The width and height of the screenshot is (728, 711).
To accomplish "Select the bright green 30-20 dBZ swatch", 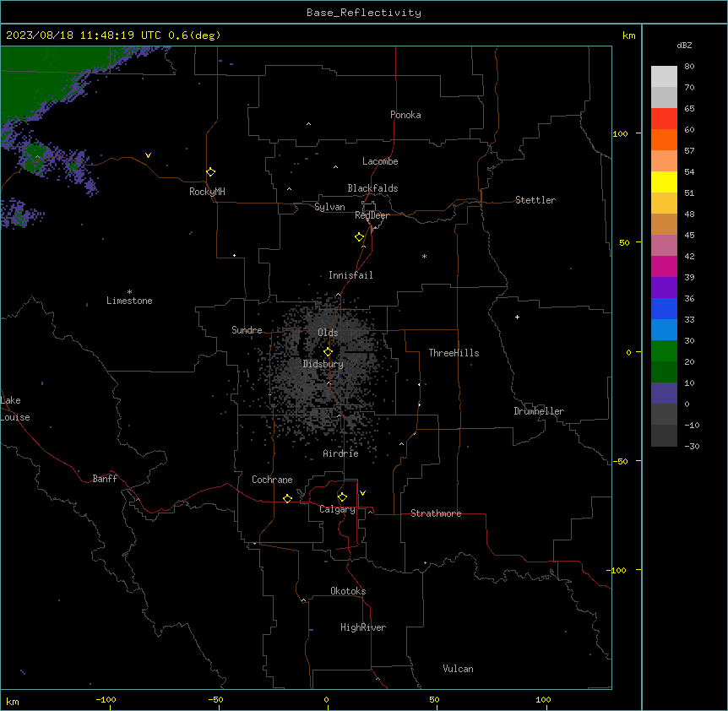I will tap(664, 351).
